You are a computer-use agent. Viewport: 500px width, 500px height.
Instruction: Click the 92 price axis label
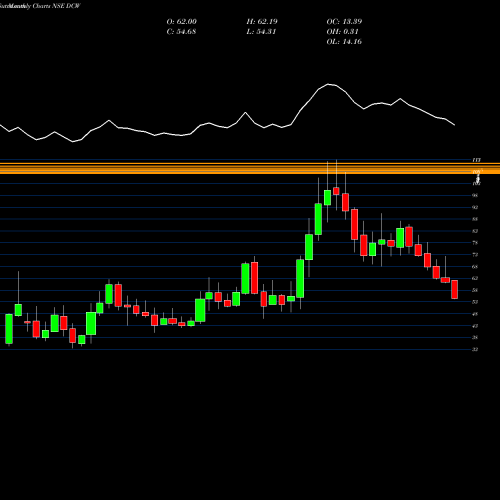[x=475, y=207]
